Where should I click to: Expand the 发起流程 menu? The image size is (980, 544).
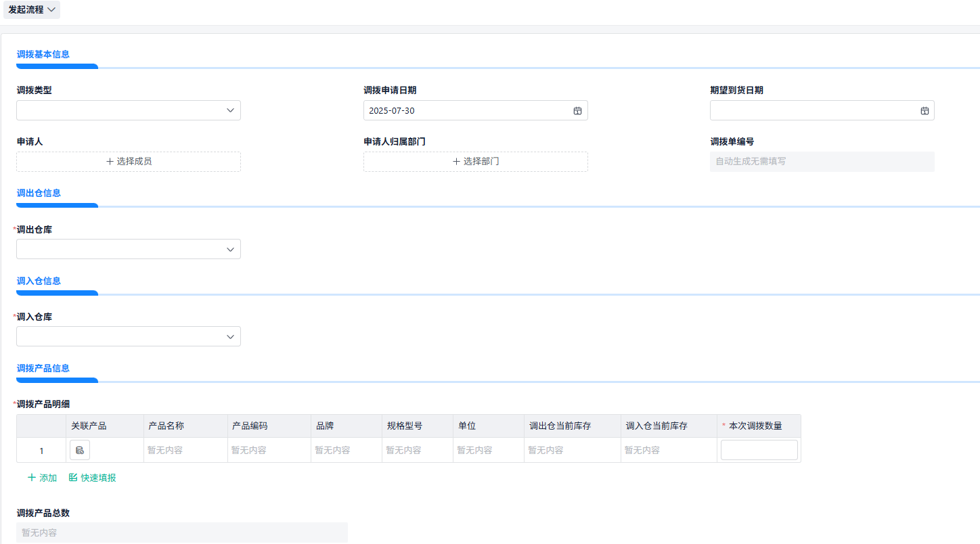[31, 9]
